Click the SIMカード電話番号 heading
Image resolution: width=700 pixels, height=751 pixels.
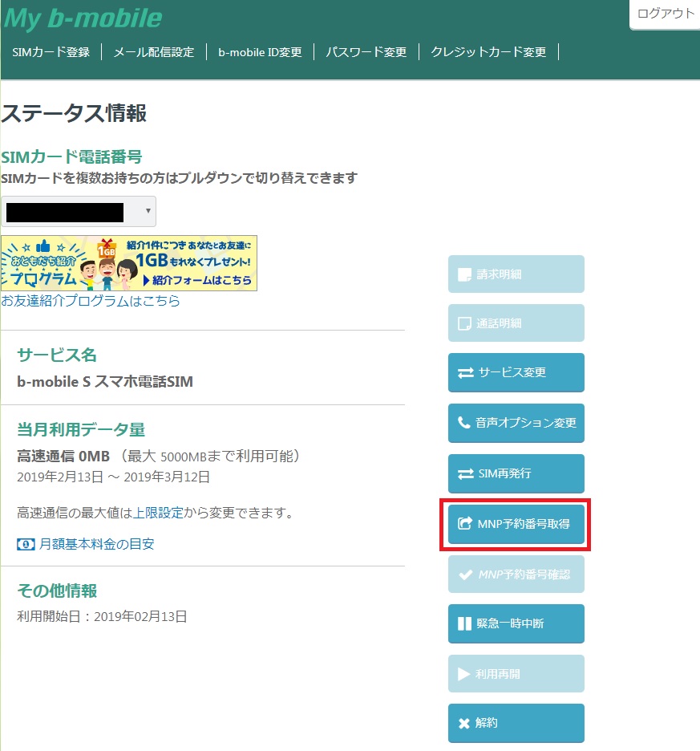pos(71,157)
